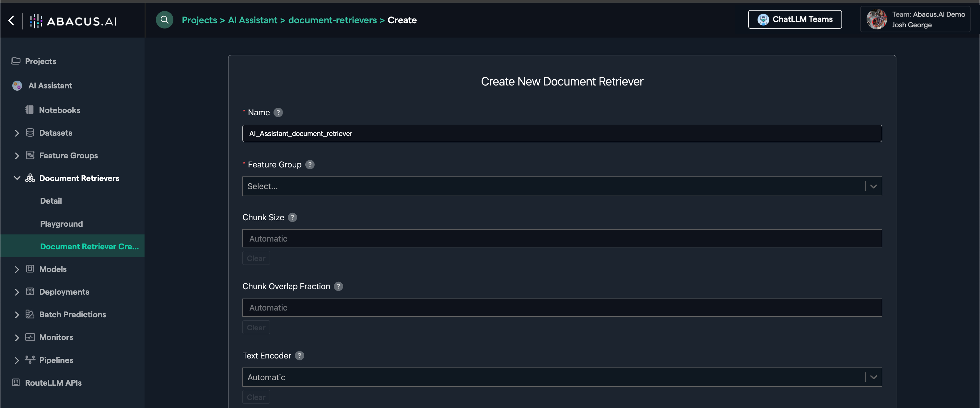Image resolution: width=980 pixels, height=408 pixels.
Task: Expand the Models section chevron
Action: tap(17, 269)
